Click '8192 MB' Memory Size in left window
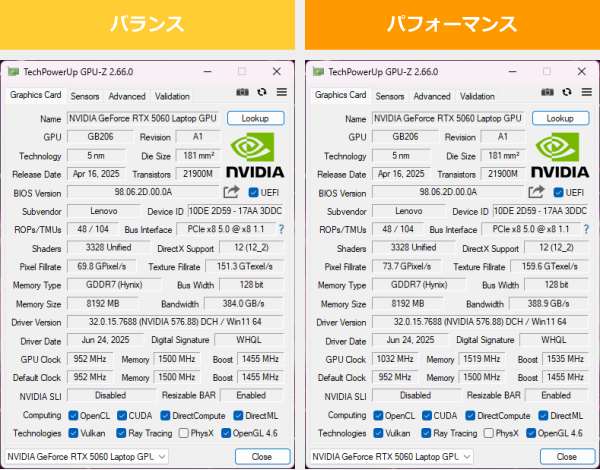 (x=103, y=304)
